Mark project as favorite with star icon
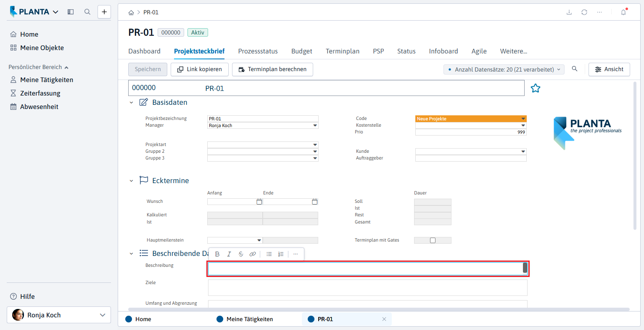 pyautogui.click(x=535, y=88)
